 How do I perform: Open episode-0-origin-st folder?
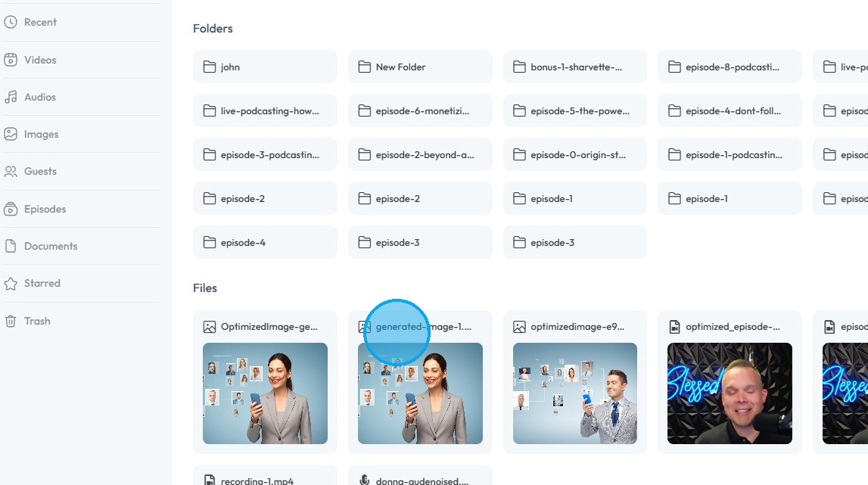[x=574, y=154]
